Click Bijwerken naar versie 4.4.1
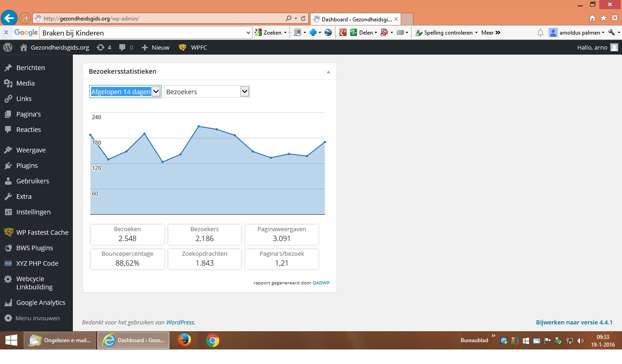622x364 pixels. 574,322
